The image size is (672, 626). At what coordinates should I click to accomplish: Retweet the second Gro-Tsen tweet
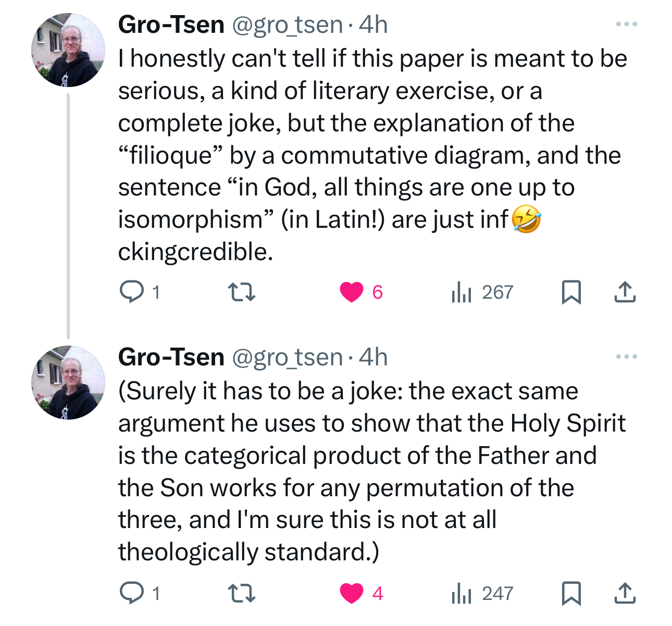(x=242, y=593)
